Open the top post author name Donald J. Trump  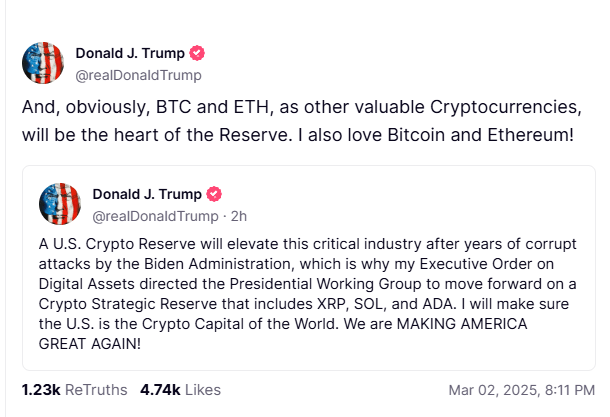coord(130,53)
